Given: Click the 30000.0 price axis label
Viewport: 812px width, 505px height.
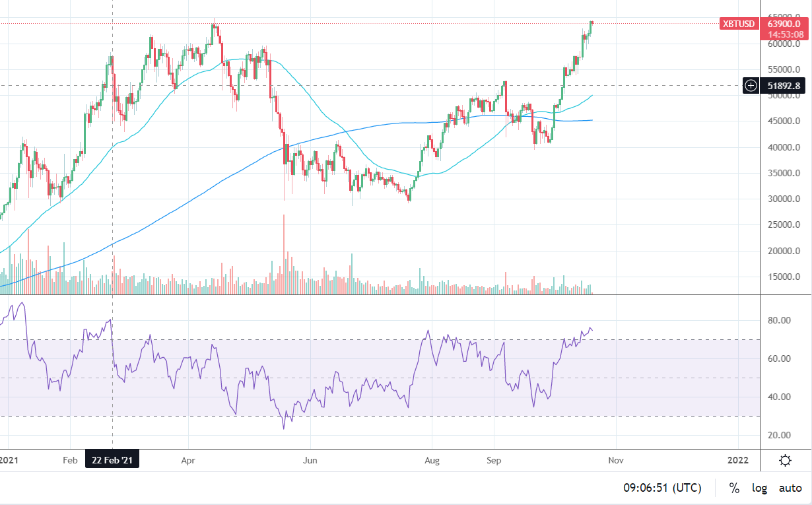Looking at the screenshot, I should pos(784,199).
